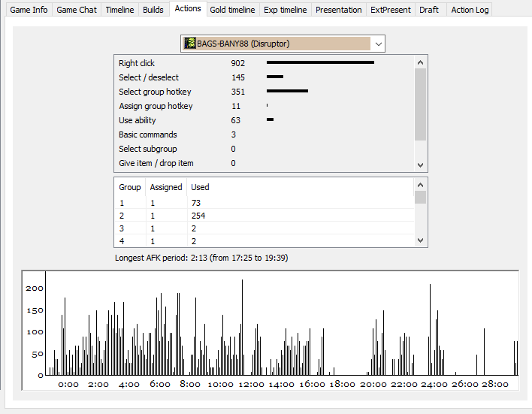Click the 902 right click count

(238, 63)
